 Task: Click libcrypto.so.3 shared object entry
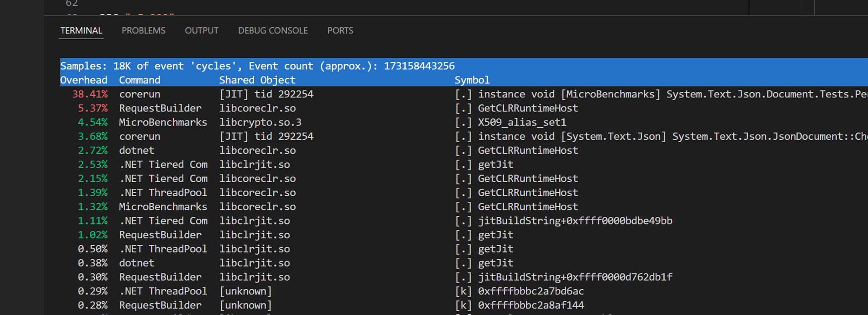coord(260,122)
